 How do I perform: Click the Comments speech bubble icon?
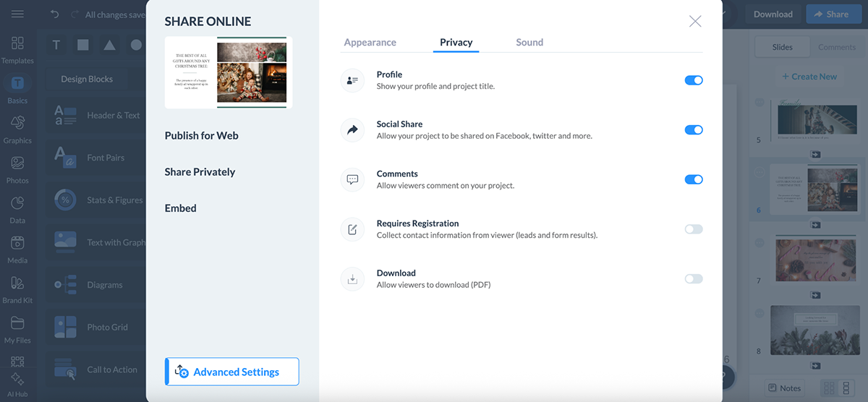tap(352, 180)
